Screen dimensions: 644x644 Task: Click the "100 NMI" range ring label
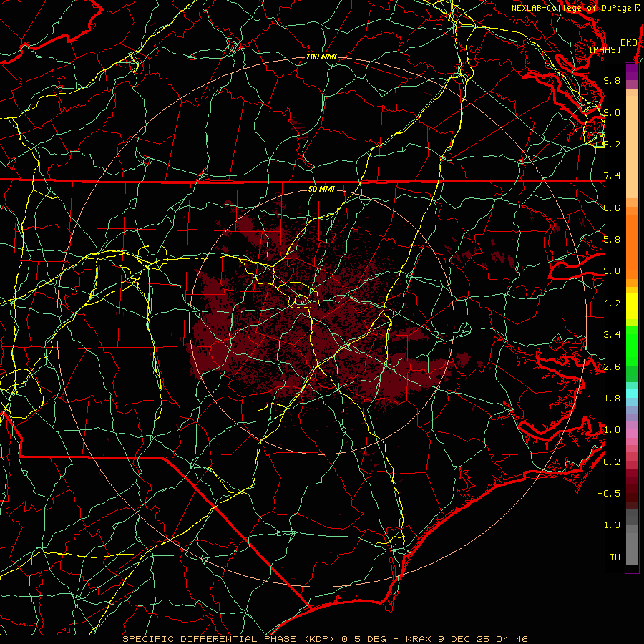pyautogui.click(x=321, y=57)
